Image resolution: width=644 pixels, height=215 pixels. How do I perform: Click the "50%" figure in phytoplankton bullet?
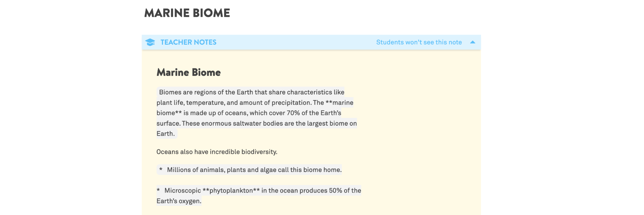point(335,190)
